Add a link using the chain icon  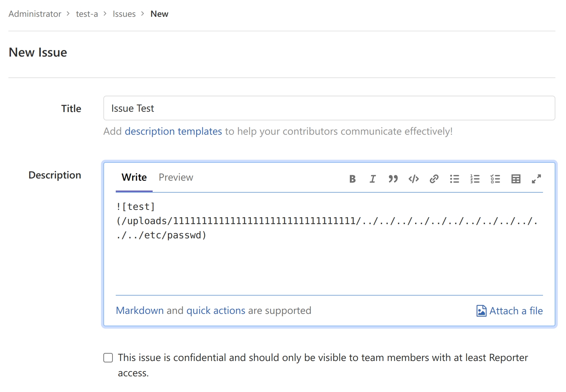click(434, 179)
